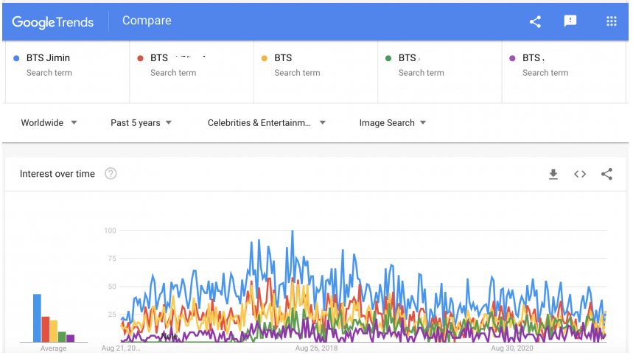
Task: Click the green average bar
Action: (62, 337)
